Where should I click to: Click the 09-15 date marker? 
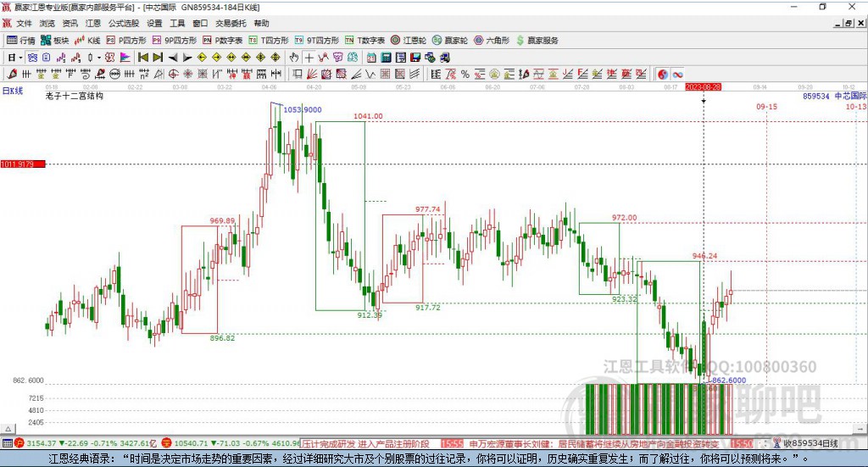coord(766,106)
